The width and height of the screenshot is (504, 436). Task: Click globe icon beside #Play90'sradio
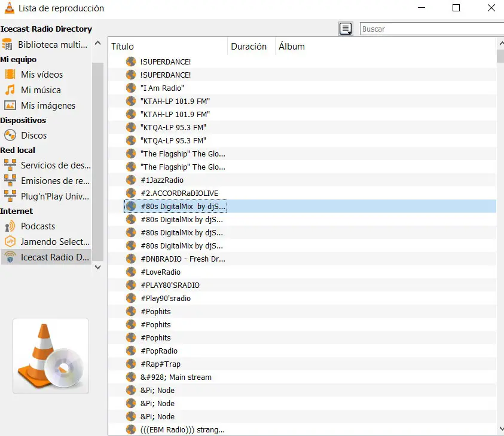pyautogui.click(x=131, y=298)
